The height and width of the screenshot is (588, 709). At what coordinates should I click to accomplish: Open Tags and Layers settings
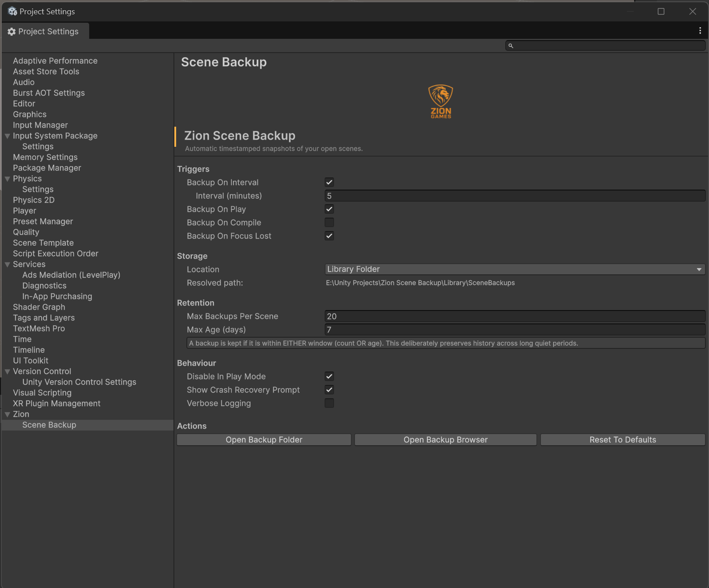(x=44, y=318)
